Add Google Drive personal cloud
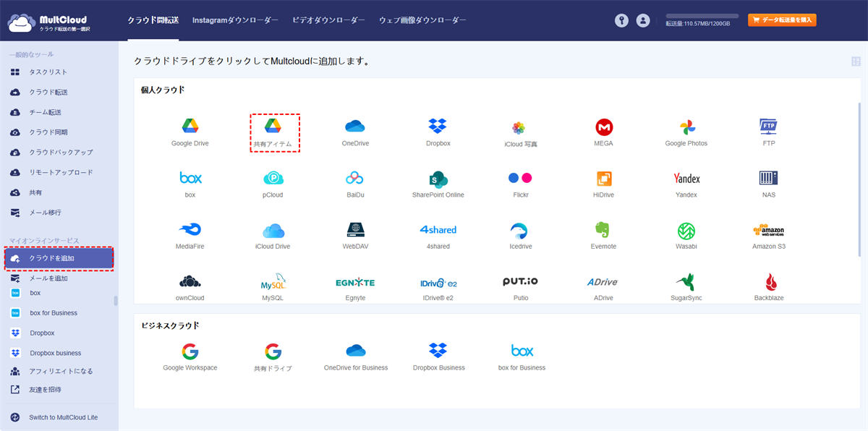 pos(190,127)
